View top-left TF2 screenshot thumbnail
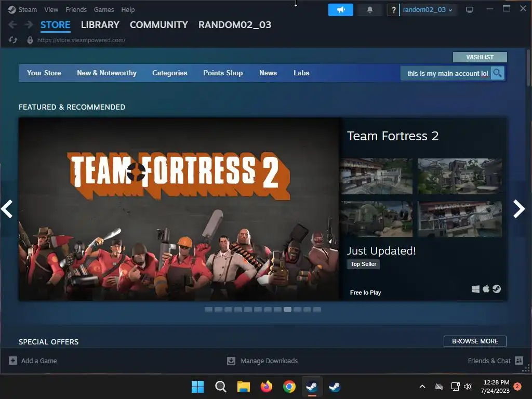 (377, 177)
